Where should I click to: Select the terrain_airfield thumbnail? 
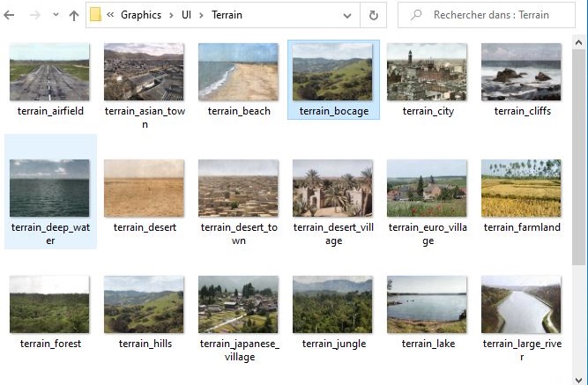pos(49,71)
